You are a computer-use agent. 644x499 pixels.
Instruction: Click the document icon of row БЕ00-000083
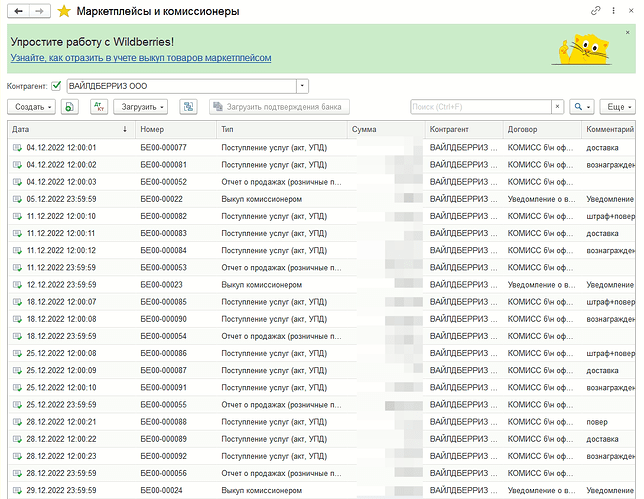point(17,234)
